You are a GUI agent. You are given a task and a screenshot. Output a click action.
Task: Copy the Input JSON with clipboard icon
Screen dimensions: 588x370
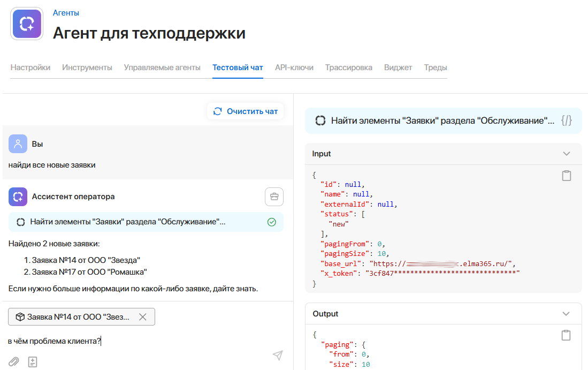pyautogui.click(x=567, y=176)
